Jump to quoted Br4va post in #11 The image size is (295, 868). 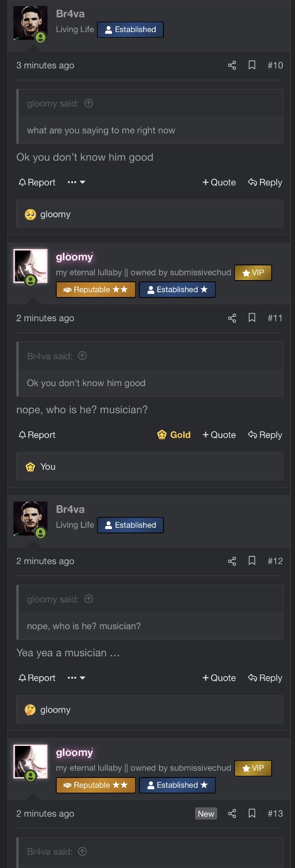coord(82,356)
